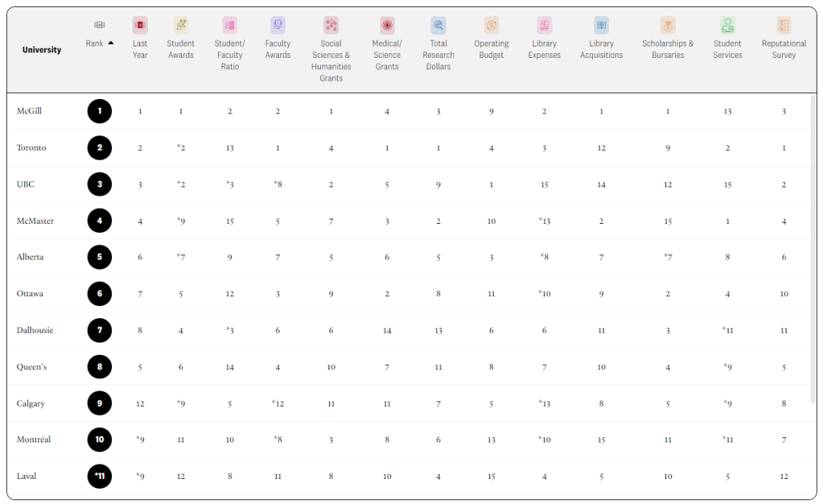This screenshot has width=823, height=504.
Task: Click Toronto's rank 2 badge
Action: 100,148
